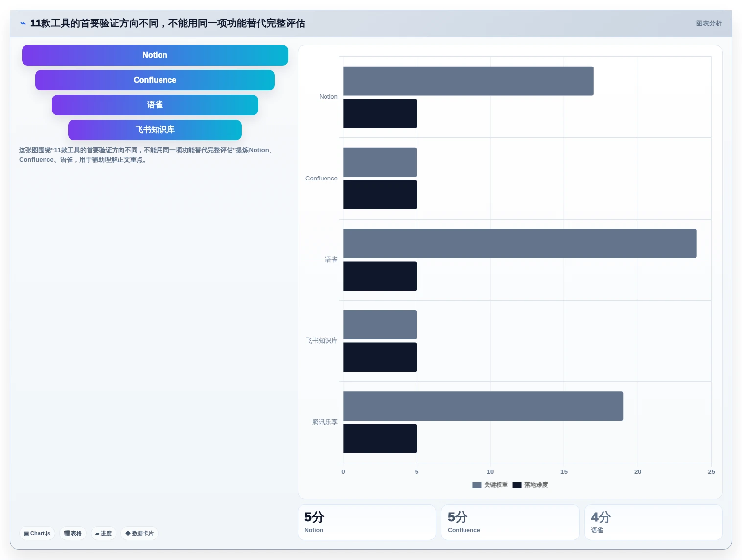This screenshot has height=560, width=742.
Task: Click the chart description paragraph text
Action: coord(147,155)
